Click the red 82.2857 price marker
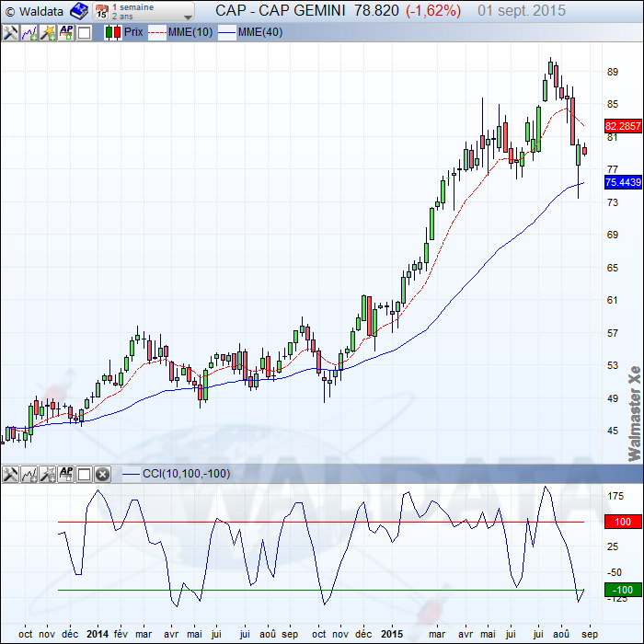Image resolution: width=644 pixels, height=644 pixels. pos(622,126)
